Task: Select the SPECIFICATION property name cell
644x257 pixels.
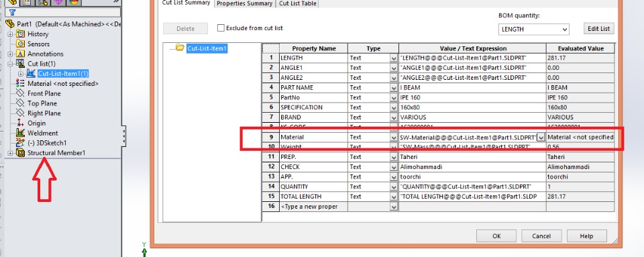Action: (313, 107)
